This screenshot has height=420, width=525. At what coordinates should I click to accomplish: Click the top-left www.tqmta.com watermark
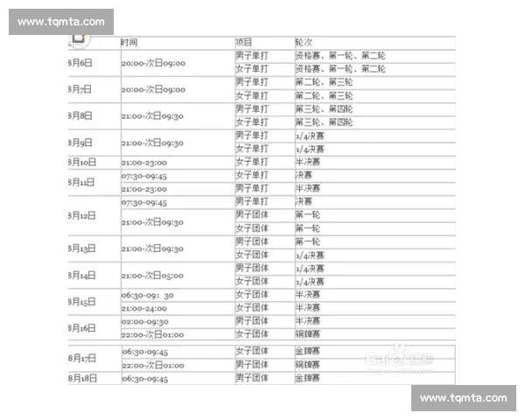[x=61, y=22]
